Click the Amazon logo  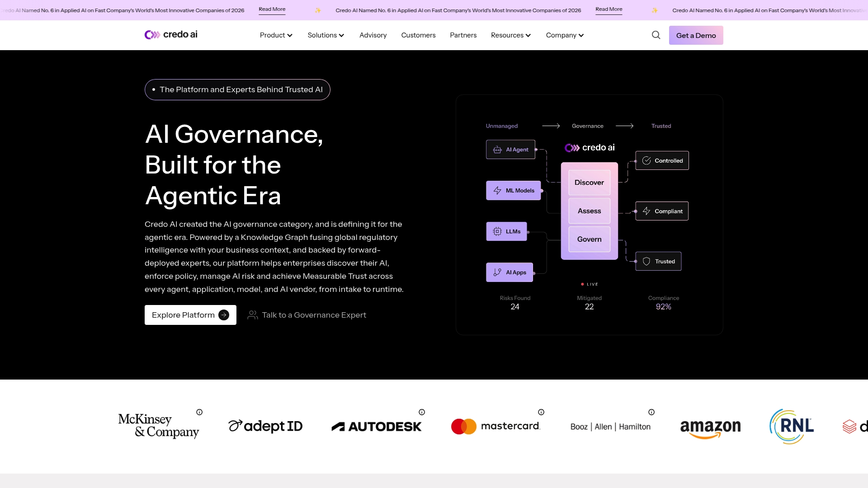coord(711,429)
